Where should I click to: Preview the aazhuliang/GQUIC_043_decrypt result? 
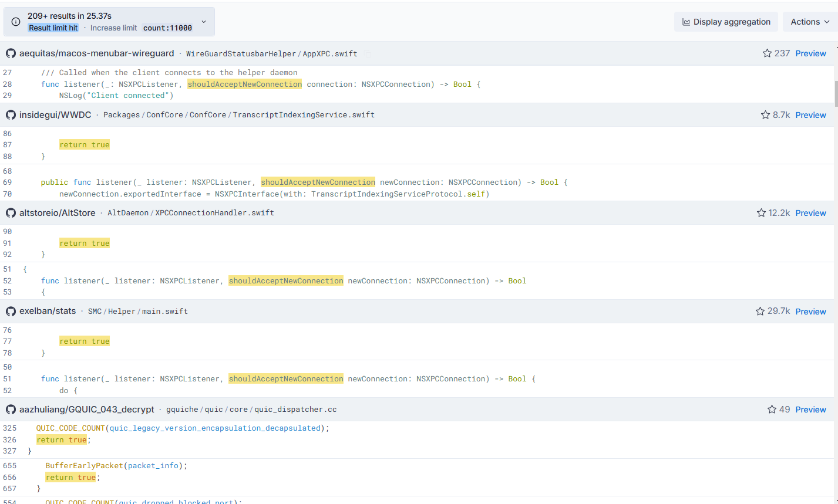[x=810, y=410]
